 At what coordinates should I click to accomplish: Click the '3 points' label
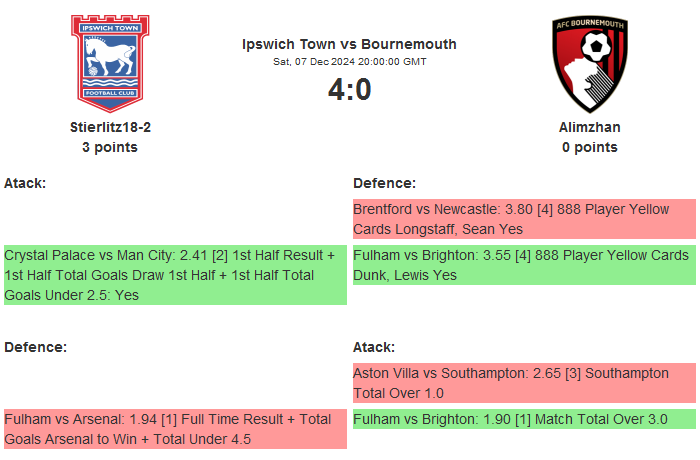[110, 147]
